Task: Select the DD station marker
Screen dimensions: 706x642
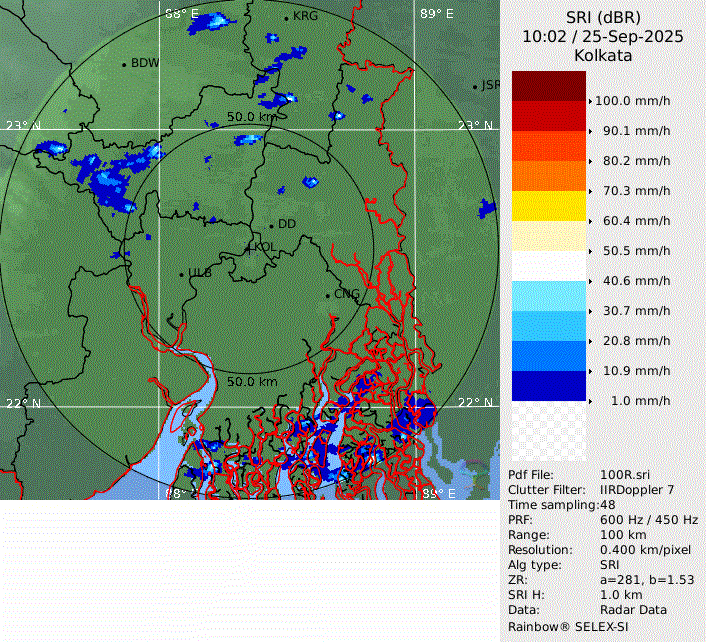Action: [x=271, y=225]
